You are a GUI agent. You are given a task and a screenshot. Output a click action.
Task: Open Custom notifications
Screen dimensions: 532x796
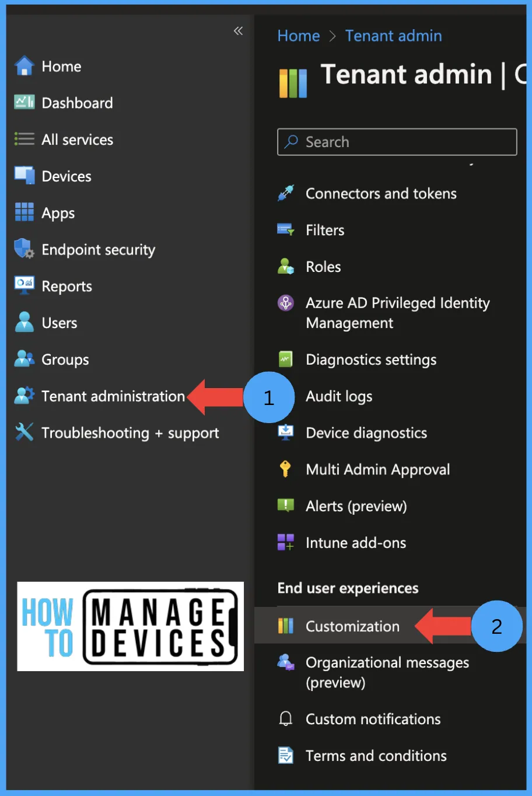pyautogui.click(x=373, y=719)
